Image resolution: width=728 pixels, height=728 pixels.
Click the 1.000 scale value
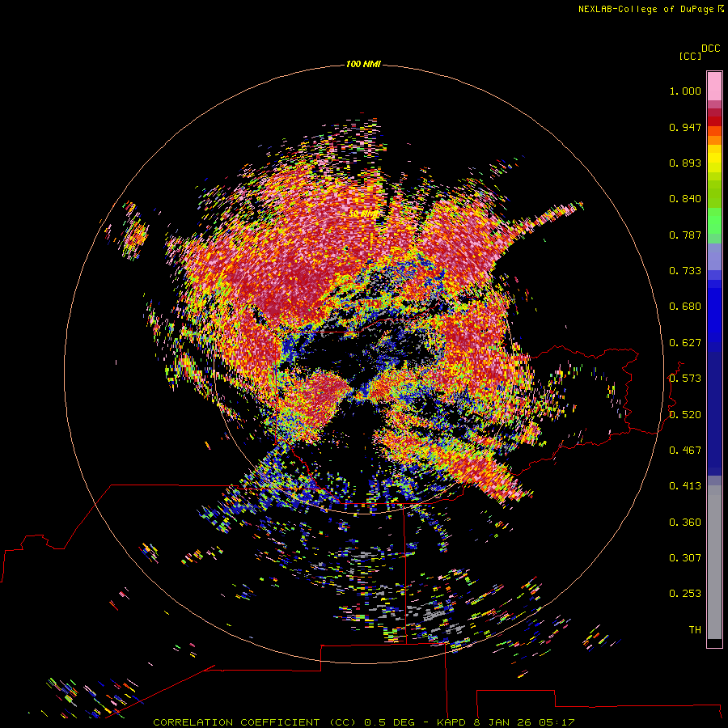[x=685, y=91]
